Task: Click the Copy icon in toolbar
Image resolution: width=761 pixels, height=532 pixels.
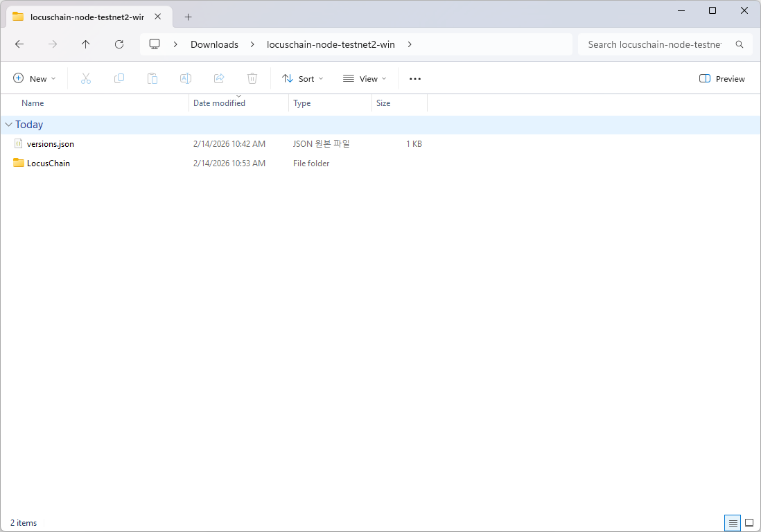Action: [119, 79]
